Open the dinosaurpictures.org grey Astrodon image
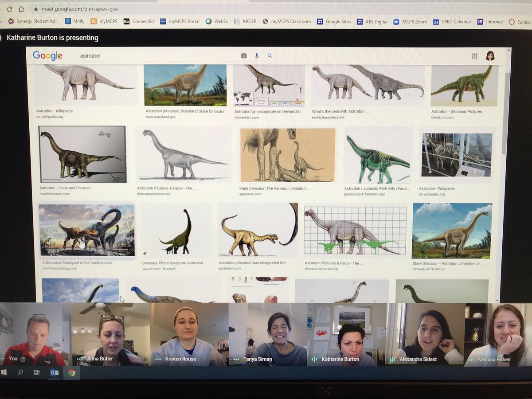 pyautogui.click(x=183, y=154)
